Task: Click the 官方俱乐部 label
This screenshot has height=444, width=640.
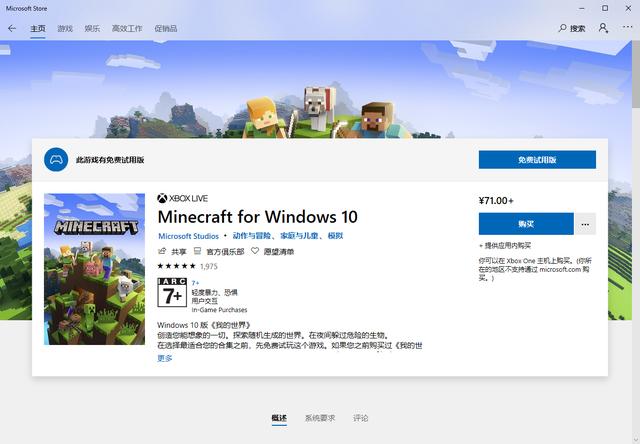Action: [x=225, y=251]
